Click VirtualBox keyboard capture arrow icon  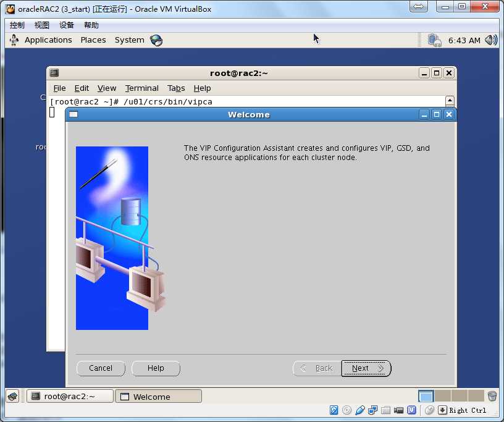click(442, 410)
